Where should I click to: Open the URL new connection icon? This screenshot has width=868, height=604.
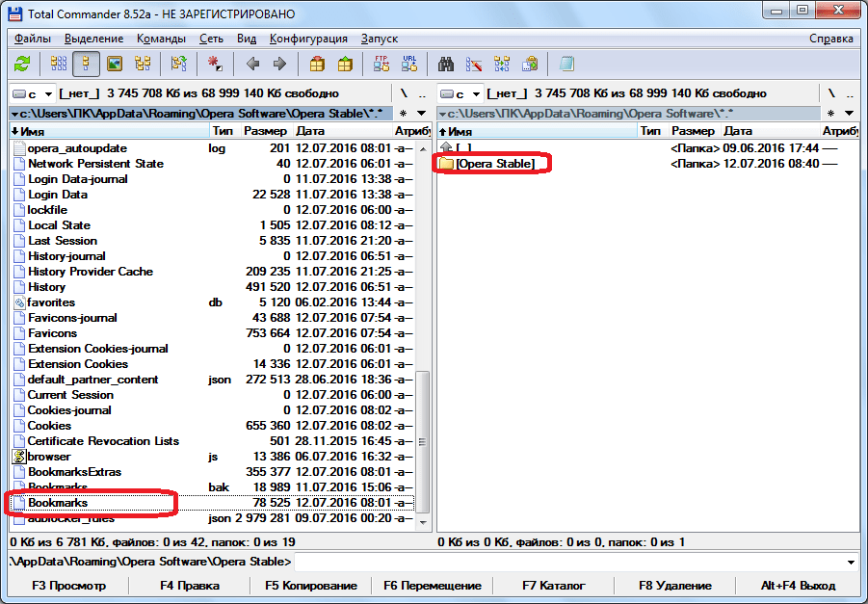(408, 65)
